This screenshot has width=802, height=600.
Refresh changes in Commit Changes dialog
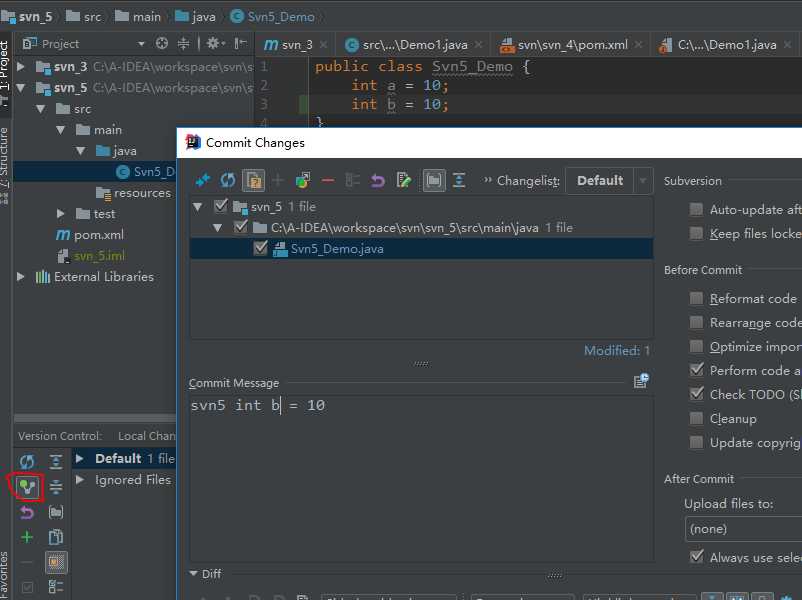coord(228,180)
